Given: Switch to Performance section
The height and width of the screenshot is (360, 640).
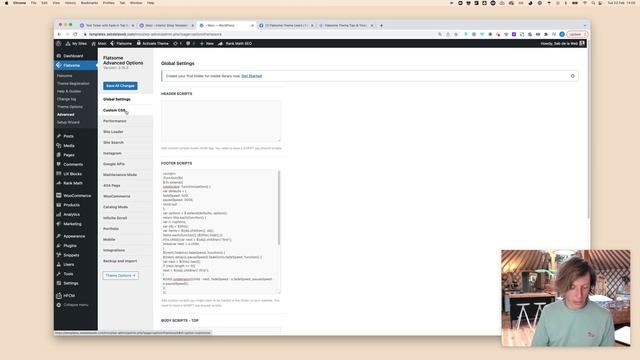Looking at the screenshot, I should tap(125, 121).
